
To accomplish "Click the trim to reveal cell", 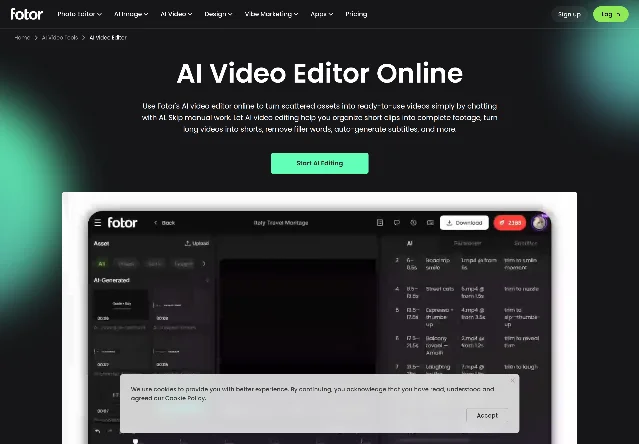I will (x=521, y=342).
